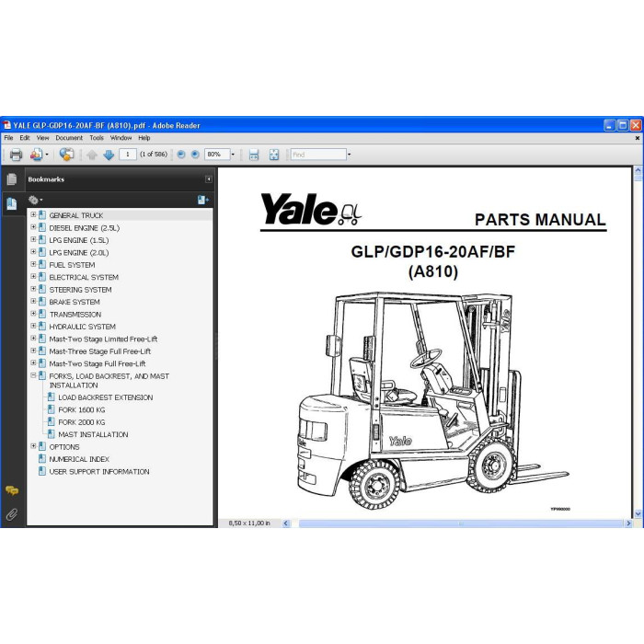This screenshot has height=644, width=644.
Task: Open the USER SUPPORT INFORMATION bookmark
Action: coord(99,471)
